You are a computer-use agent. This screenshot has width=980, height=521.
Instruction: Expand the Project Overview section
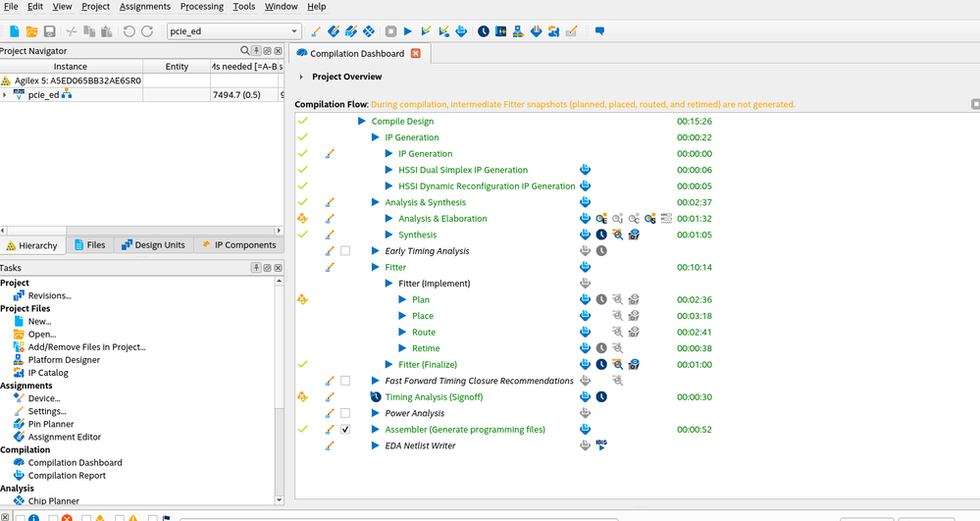pos(301,77)
